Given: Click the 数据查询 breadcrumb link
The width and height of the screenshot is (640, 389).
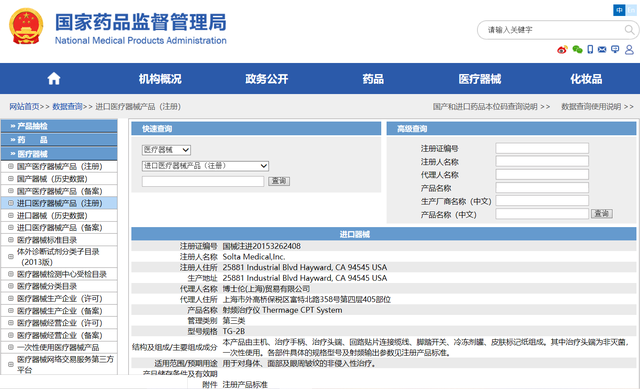Looking at the screenshot, I should (x=67, y=107).
